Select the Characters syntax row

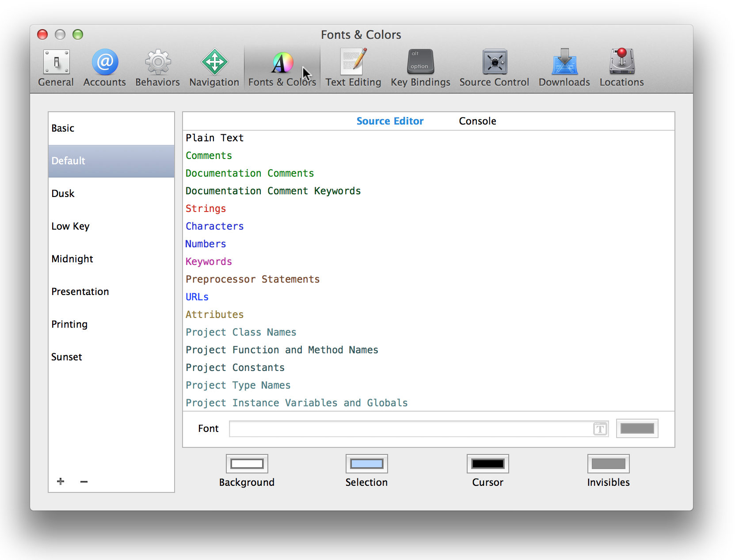(x=429, y=226)
